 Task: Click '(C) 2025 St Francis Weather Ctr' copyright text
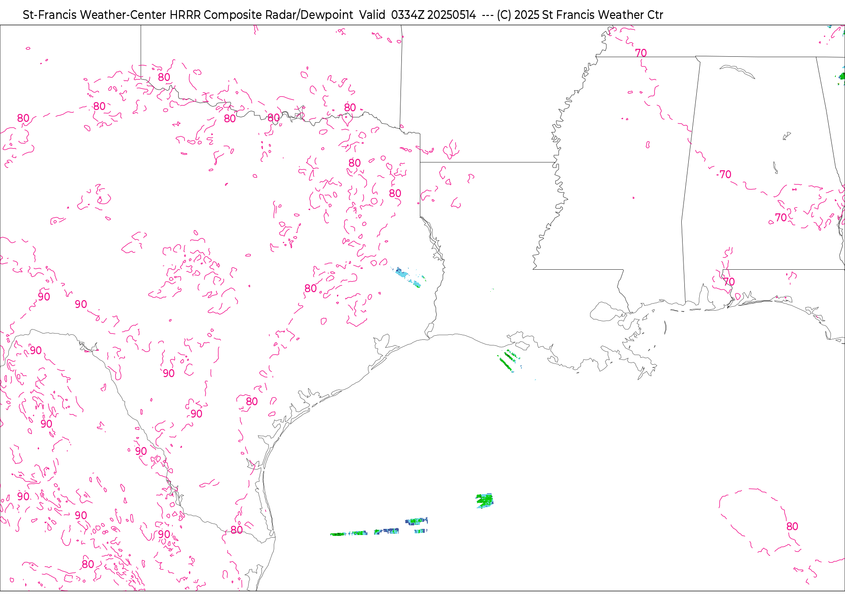580,15
